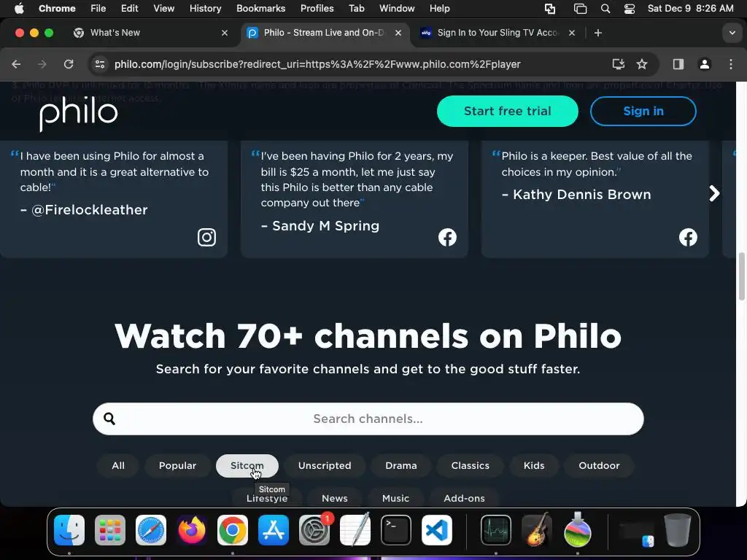Select the Add-ons channel filter
Viewport: 747px width, 560px height.
coord(464,497)
